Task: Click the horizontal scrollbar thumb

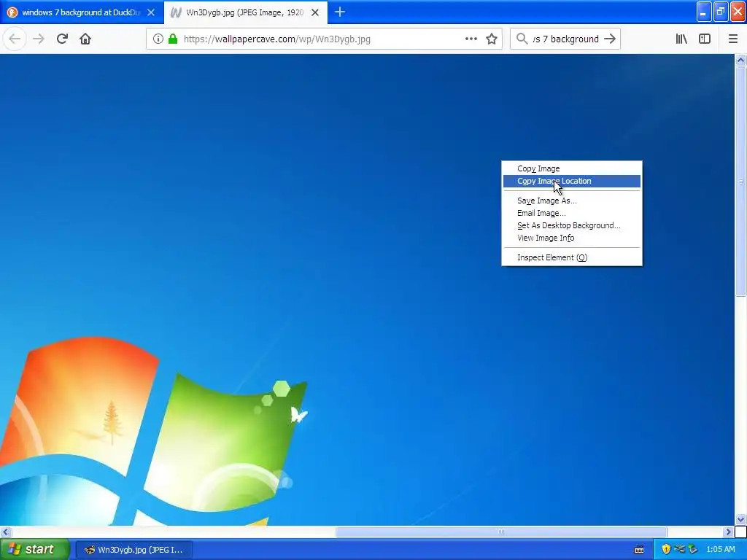Action: pyautogui.click(x=501, y=532)
